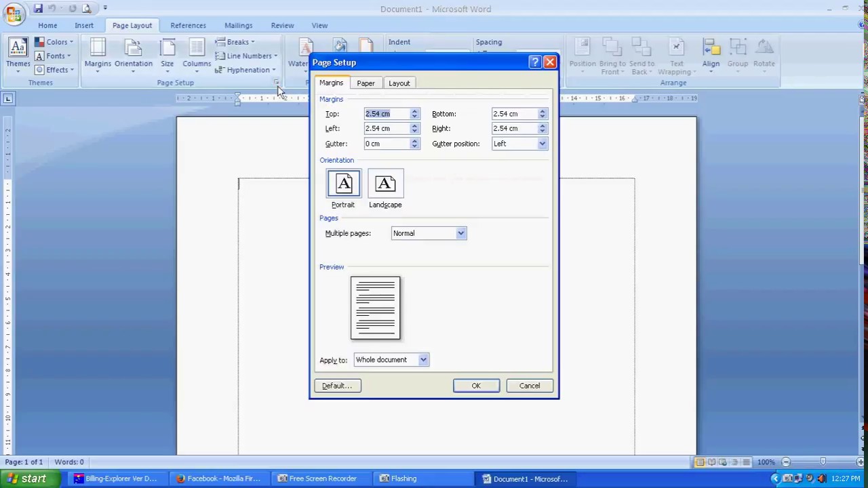Open the Home ribbon tab
The height and width of the screenshot is (488, 868).
tap(47, 26)
